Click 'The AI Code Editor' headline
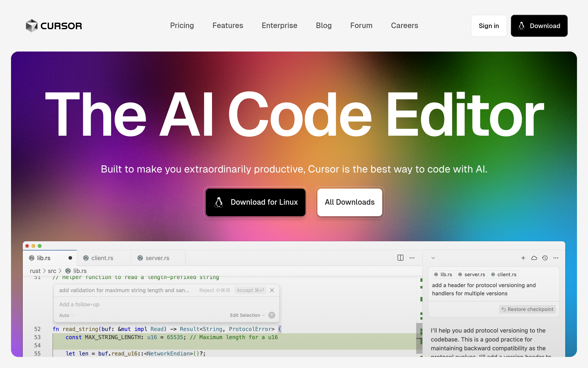588x368 pixels. point(294,114)
